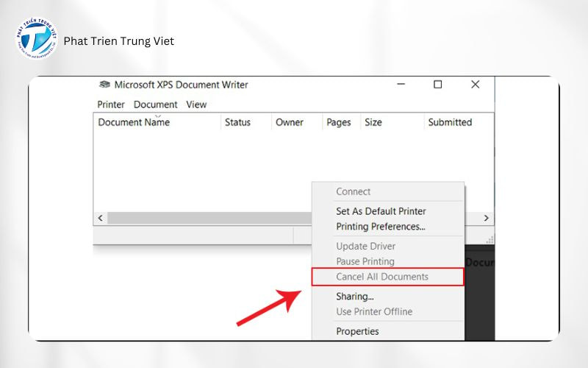Click the Submitted column header
The image size is (588, 368).
click(x=450, y=123)
